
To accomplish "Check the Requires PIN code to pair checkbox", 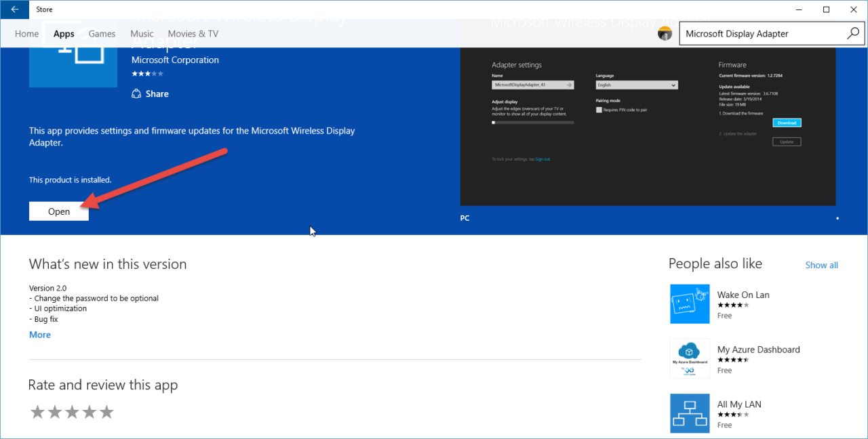I will pos(599,110).
